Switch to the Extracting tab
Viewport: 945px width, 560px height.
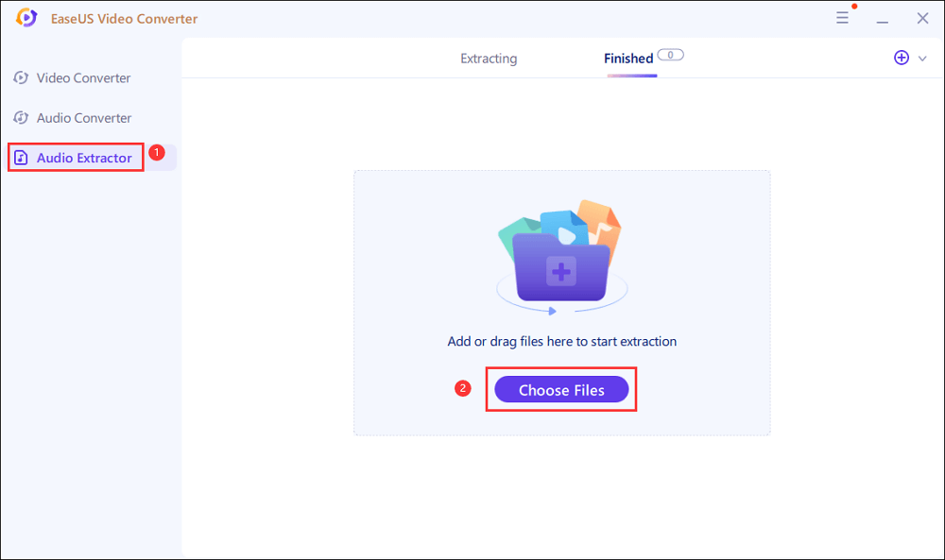pos(489,59)
